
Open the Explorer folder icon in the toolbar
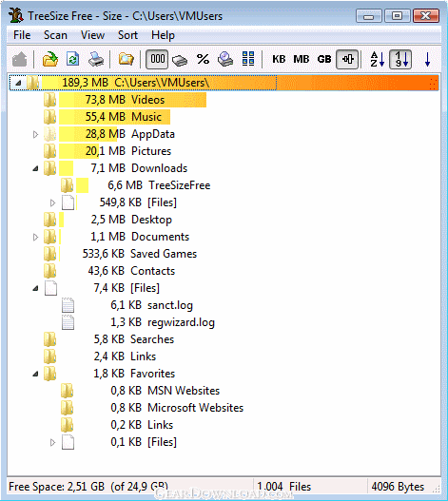point(126,60)
